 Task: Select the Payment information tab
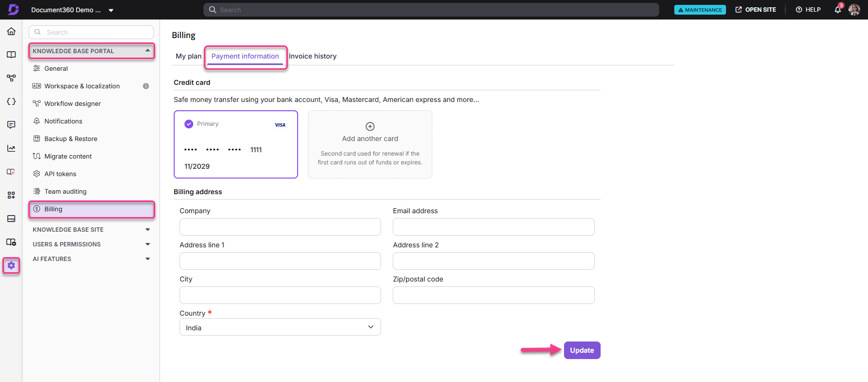245,56
